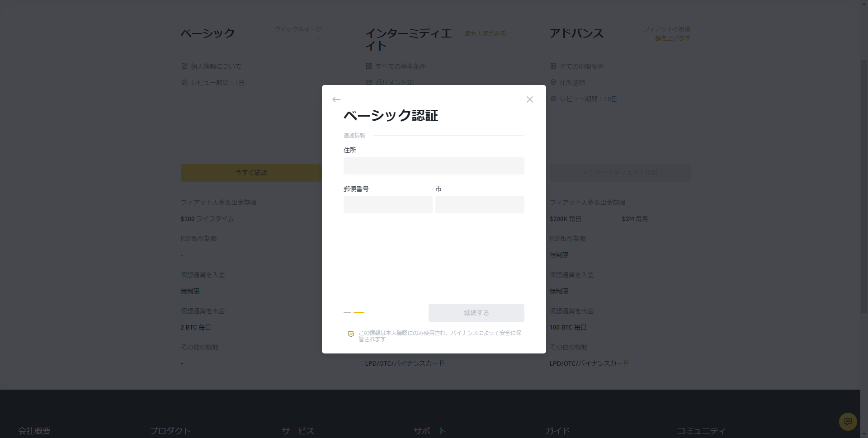Open the chat support bubble icon
Viewport: 868px width, 438px height.
(848, 422)
